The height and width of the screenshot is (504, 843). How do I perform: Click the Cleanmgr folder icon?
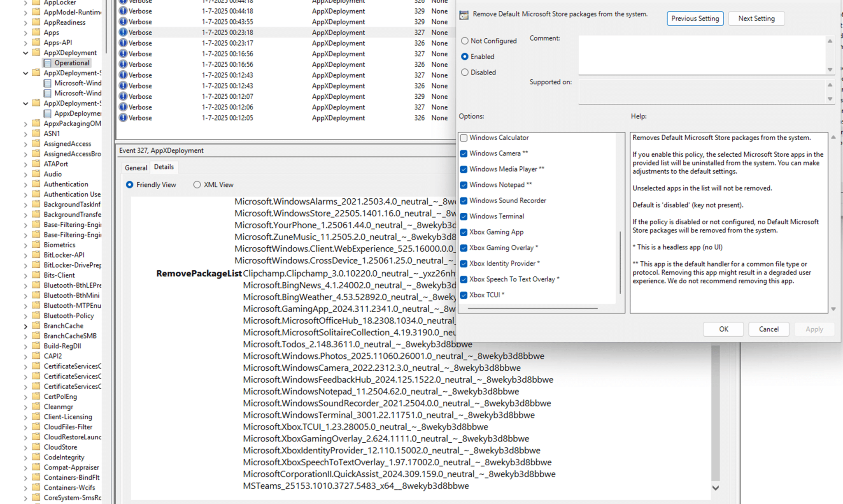coord(35,406)
